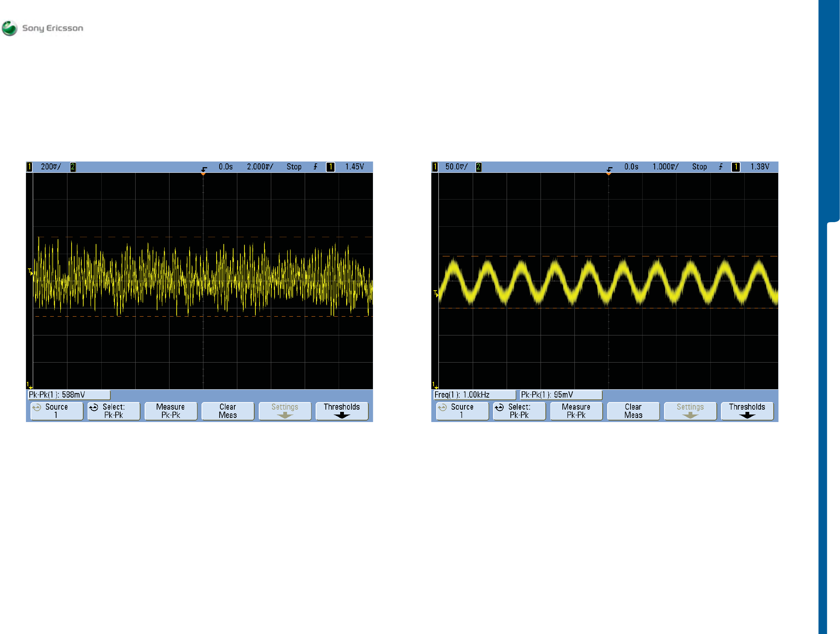
Task: Toggle channel 2 indicator on the right scope
Action: pyautogui.click(x=478, y=167)
